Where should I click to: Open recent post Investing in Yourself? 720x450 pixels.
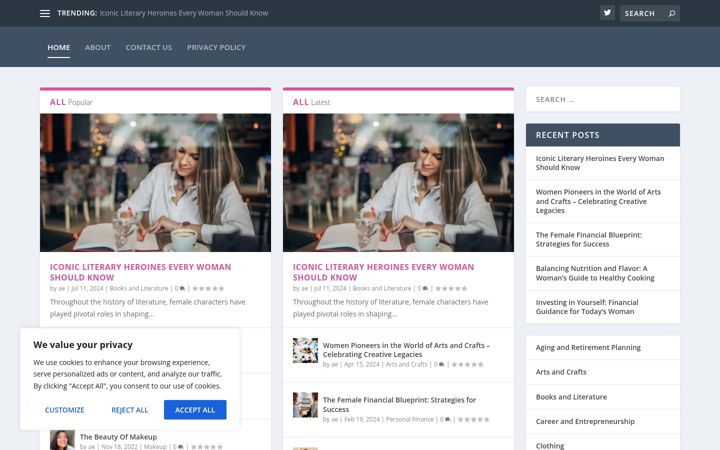coord(587,307)
